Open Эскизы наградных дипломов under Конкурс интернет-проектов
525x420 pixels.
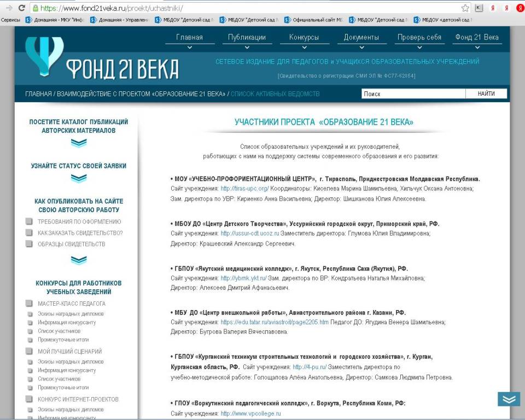pos(71,410)
